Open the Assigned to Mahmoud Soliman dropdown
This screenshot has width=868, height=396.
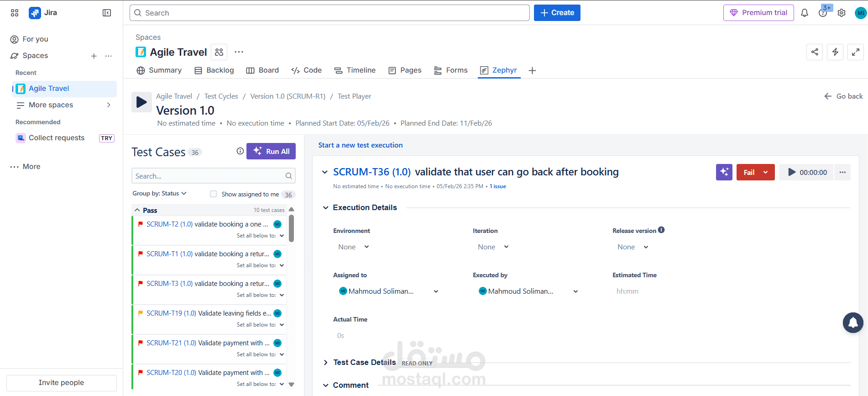click(x=389, y=291)
